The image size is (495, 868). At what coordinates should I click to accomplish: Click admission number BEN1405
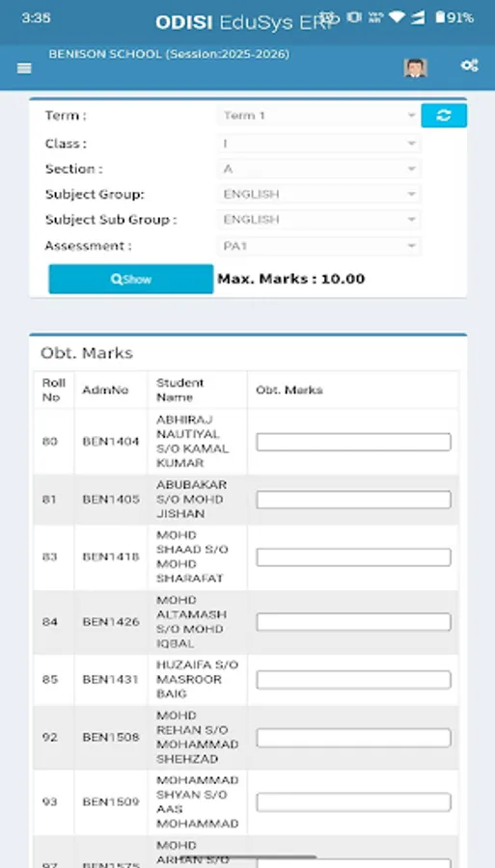[x=111, y=500]
